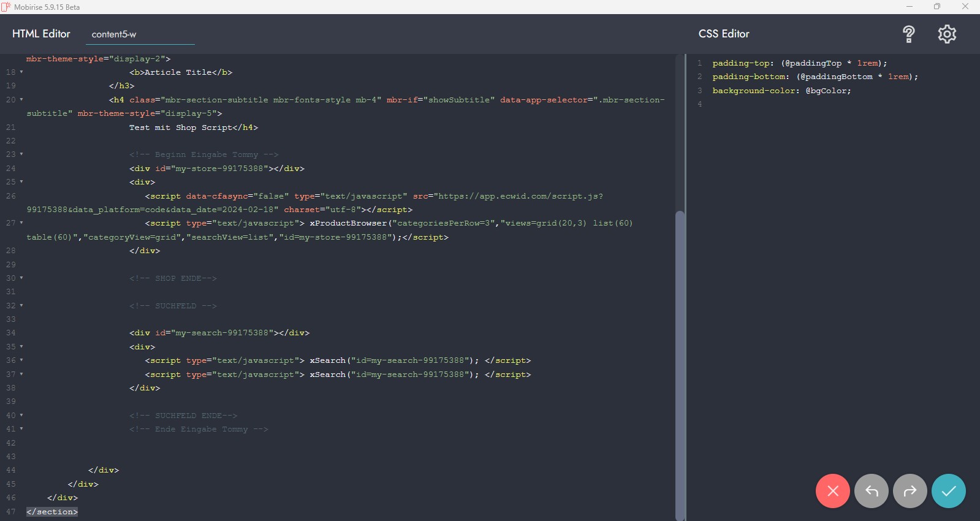
Task: Place cursor in background-color CSS line
Action: pyautogui.click(x=781, y=91)
